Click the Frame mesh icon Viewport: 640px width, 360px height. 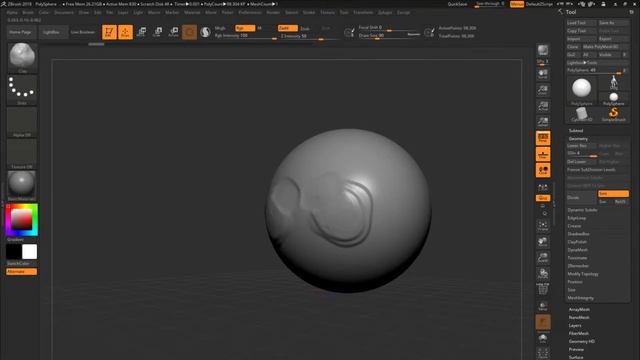543,225
